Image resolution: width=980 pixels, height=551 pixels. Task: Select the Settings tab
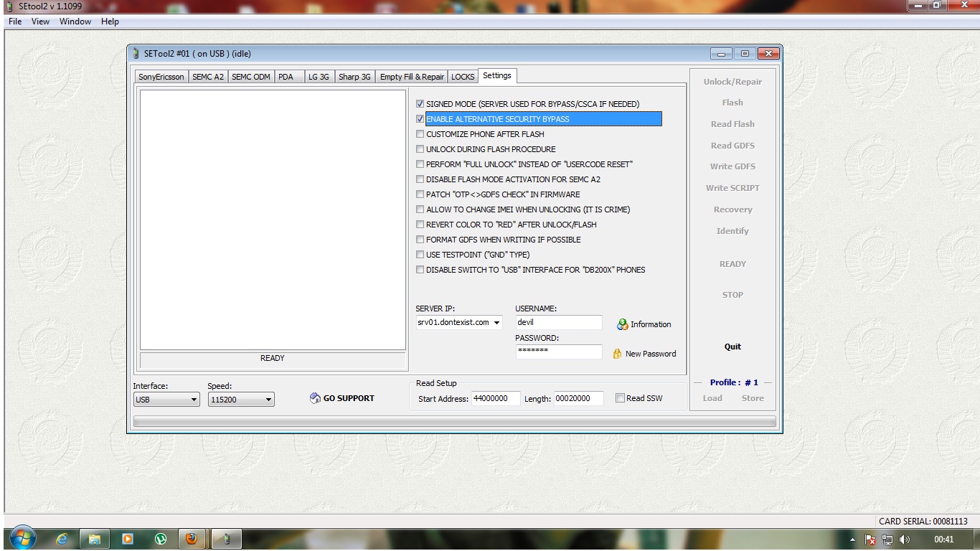[x=497, y=75]
